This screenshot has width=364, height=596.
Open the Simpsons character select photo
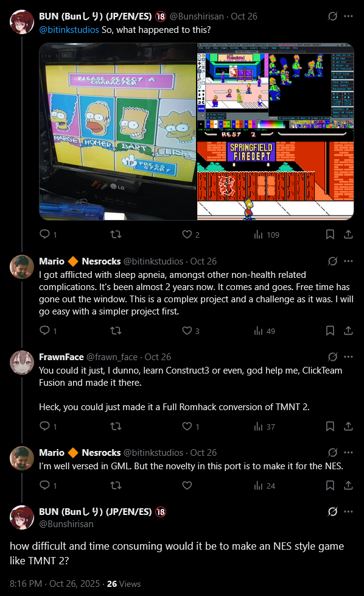click(118, 132)
